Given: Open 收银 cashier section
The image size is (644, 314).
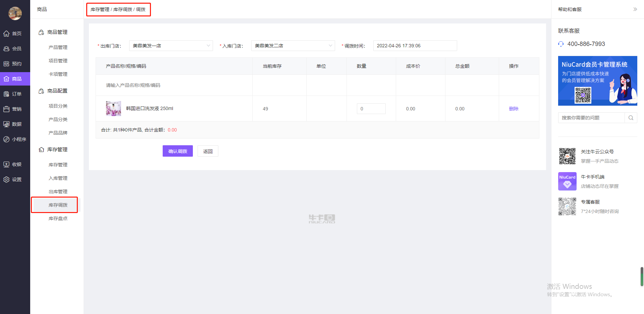Looking at the screenshot, I should 13,164.
